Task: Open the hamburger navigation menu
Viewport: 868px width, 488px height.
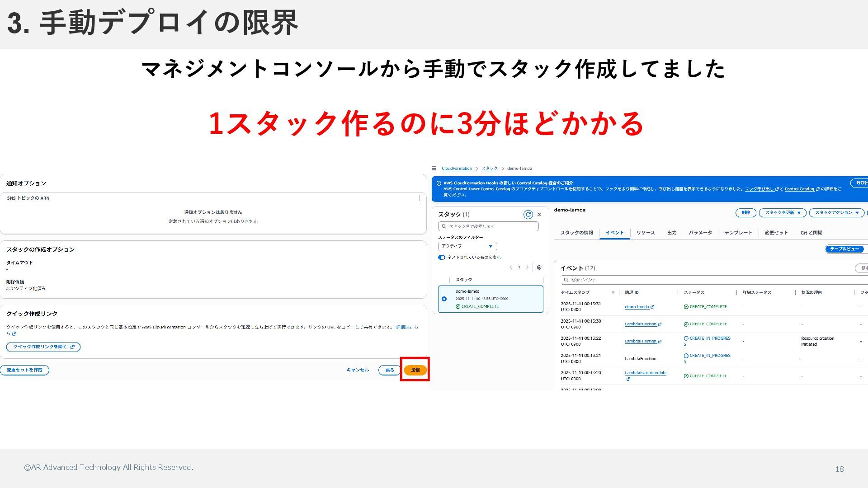Action: pyautogui.click(x=434, y=169)
